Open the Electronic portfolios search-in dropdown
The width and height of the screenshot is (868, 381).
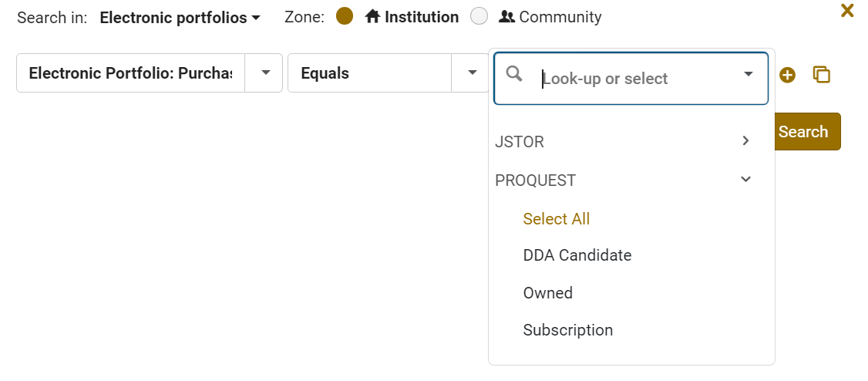(180, 17)
